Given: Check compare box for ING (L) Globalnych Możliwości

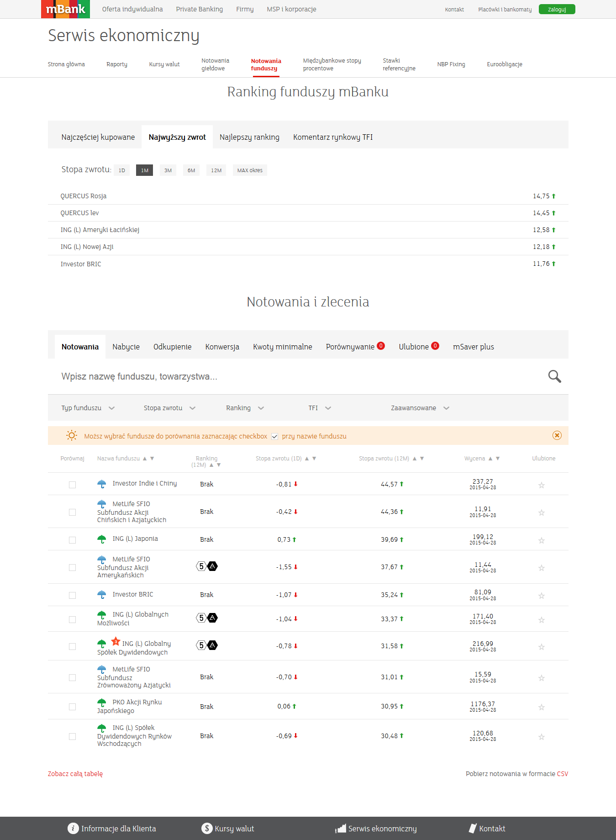Looking at the screenshot, I should coord(72,619).
